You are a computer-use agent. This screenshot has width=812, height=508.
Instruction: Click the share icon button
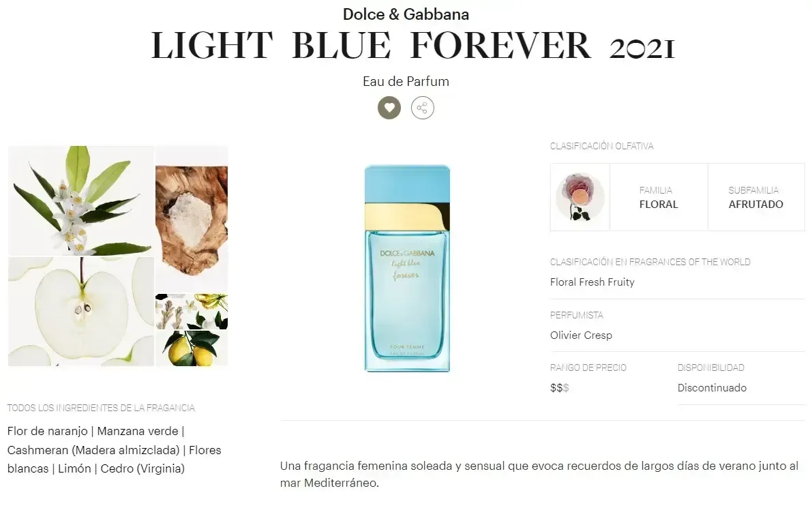click(x=423, y=108)
